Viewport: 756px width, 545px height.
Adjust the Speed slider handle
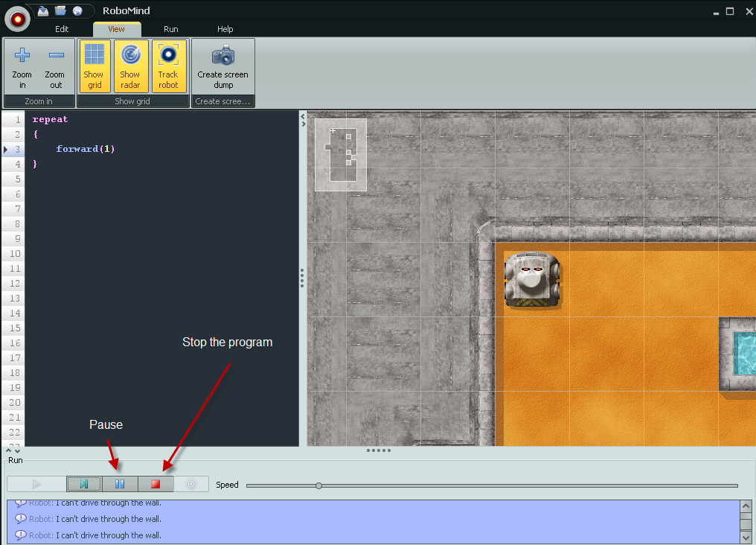318,485
